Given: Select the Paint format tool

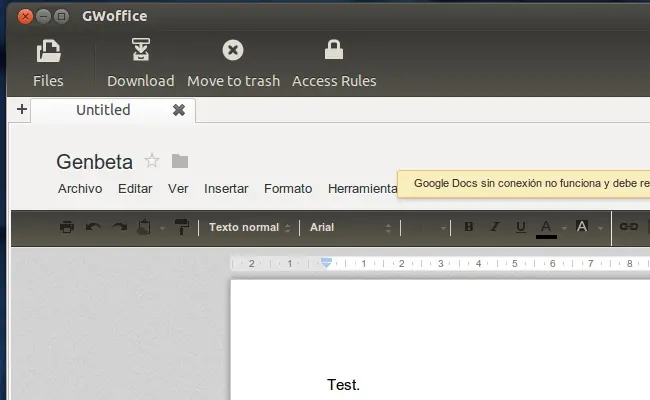Looking at the screenshot, I should coord(182,227).
